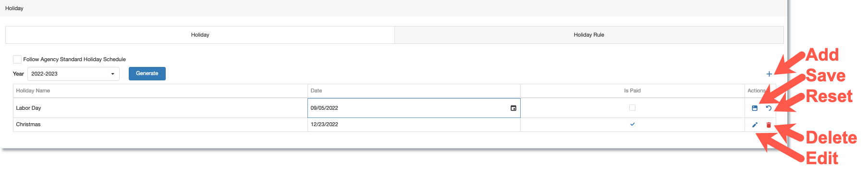Reset the Labor Day row changes
The width and height of the screenshot is (868, 182).
coord(769,108)
